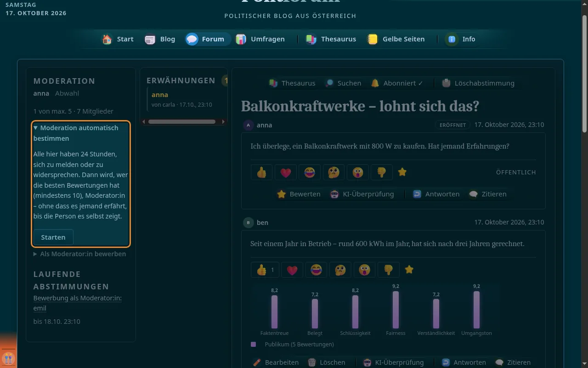The width and height of the screenshot is (588, 368).
Task: Give anna's post a thumbs down
Action: [382, 172]
